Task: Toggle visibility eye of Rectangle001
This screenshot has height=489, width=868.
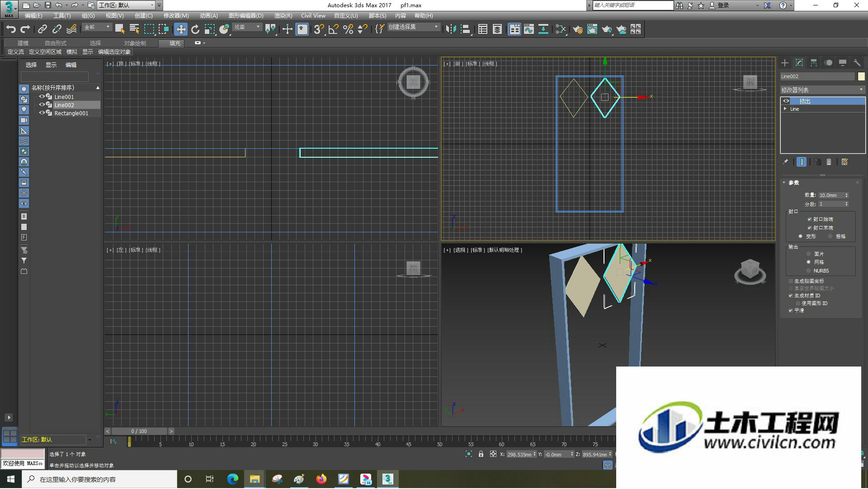Action: [x=42, y=113]
